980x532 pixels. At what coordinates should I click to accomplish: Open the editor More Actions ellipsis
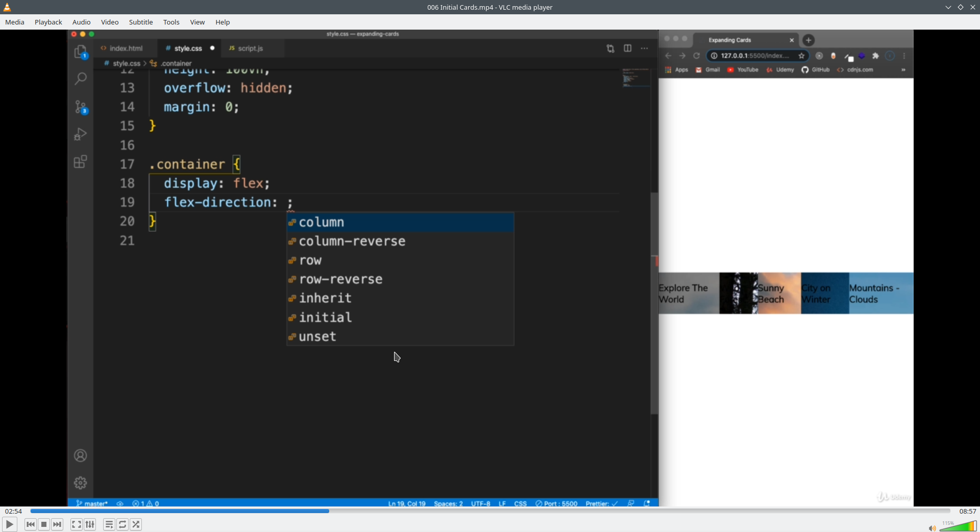tap(645, 49)
